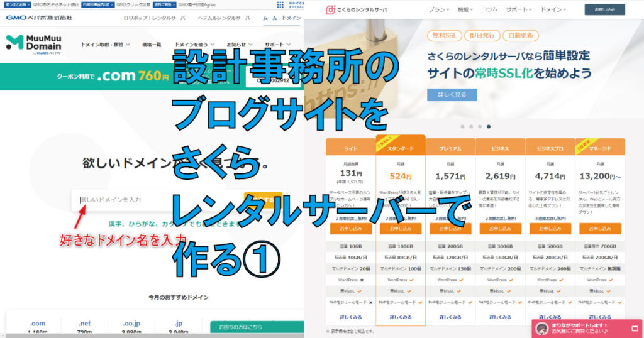Open 詳しくみる link for ライト plan
The height and width of the screenshot is (338, 644).
tap(351, 317)
